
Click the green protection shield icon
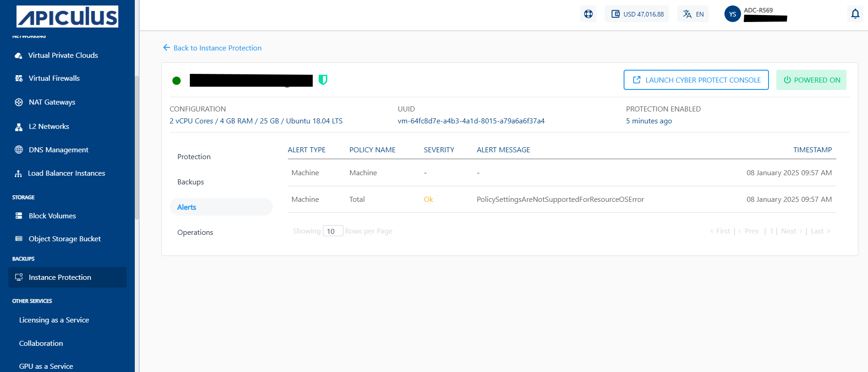pyautogui.click(x=323, y=80)
